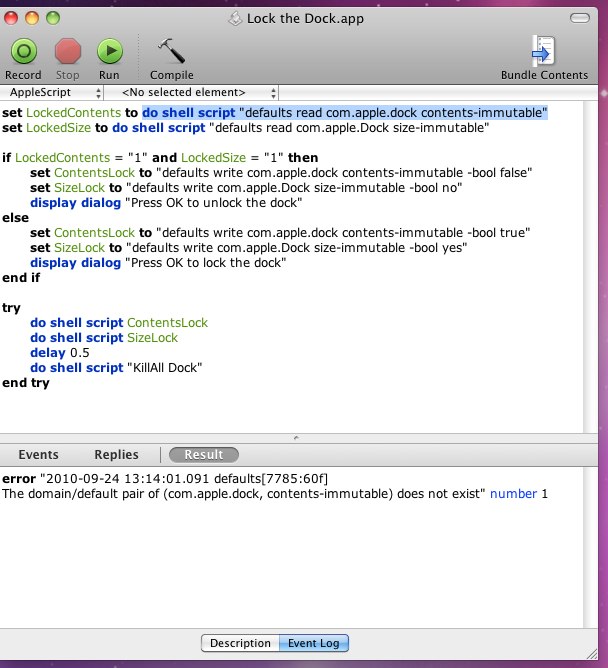Click the LockedSize variable in second line

pos(58,128)
